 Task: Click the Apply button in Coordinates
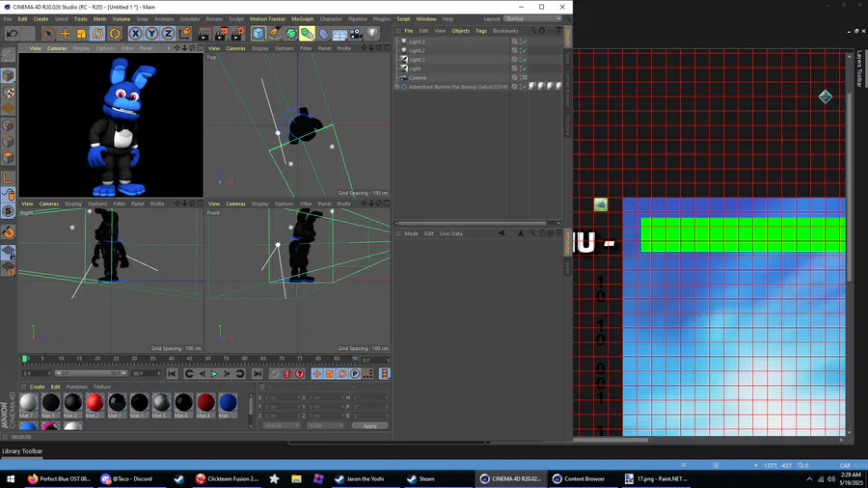[x=369, y=426]
